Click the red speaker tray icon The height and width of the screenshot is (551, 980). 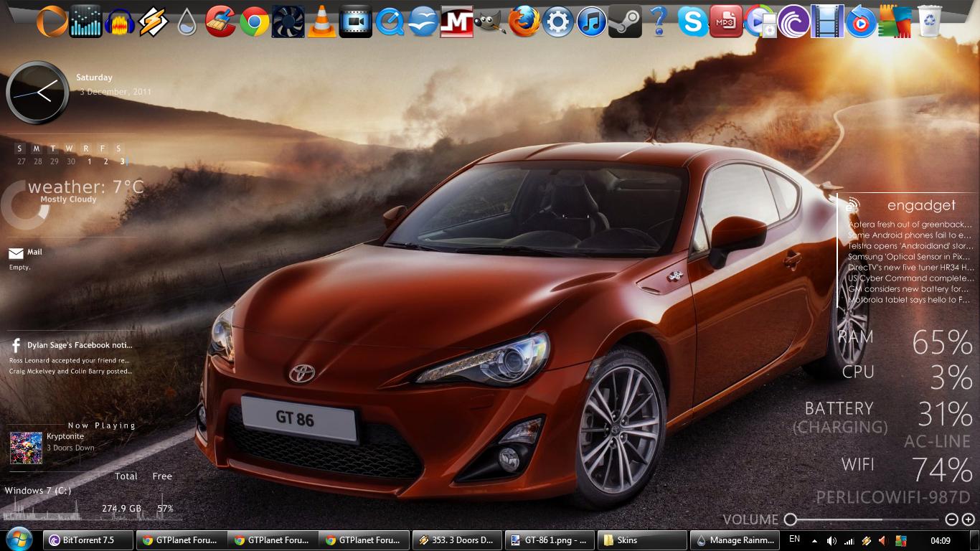point(884,540)
